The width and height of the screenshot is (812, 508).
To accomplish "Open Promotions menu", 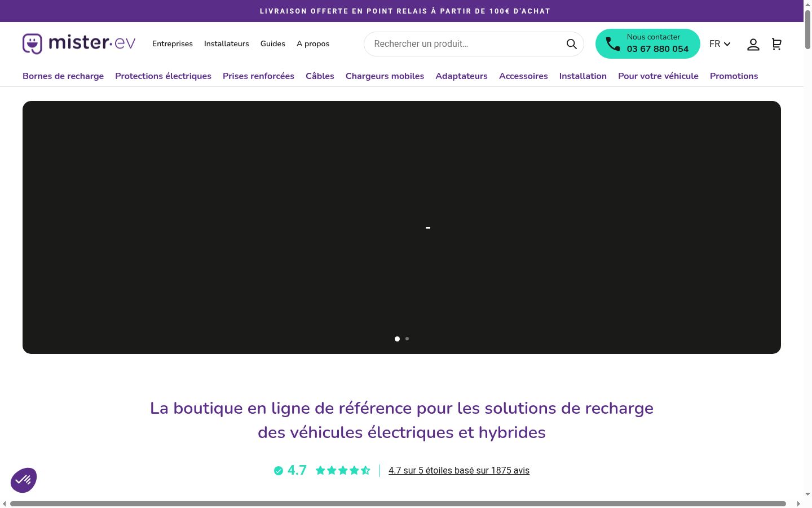I will (734, 76).
